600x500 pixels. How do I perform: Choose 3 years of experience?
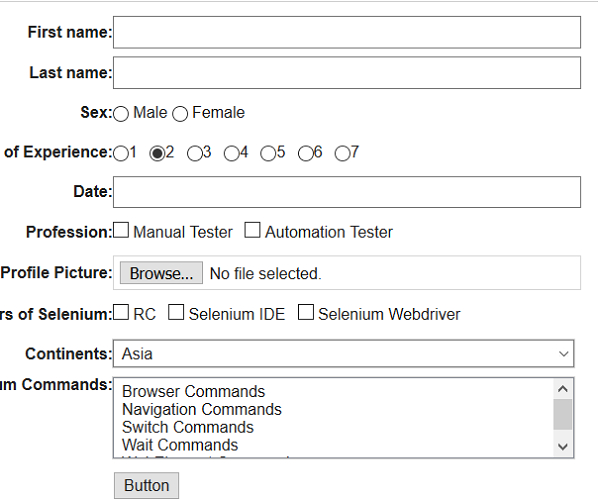(x=194, y=154)
